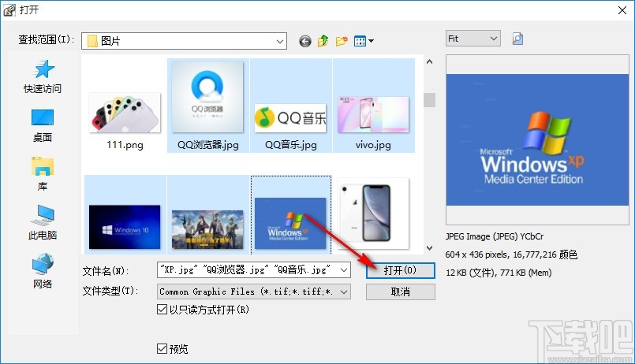Open the view menu icon

[364, 41]
